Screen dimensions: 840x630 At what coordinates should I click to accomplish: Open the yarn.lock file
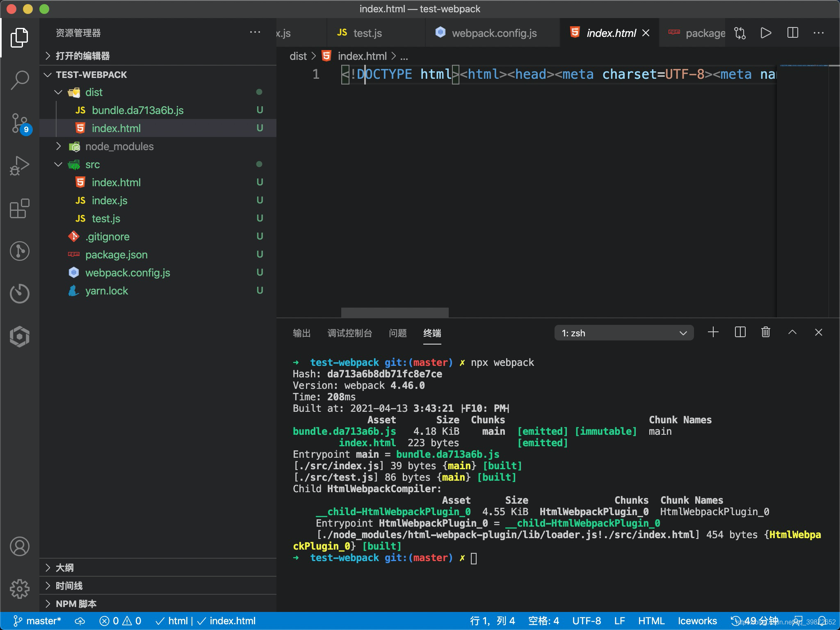[x=158, y=291]
